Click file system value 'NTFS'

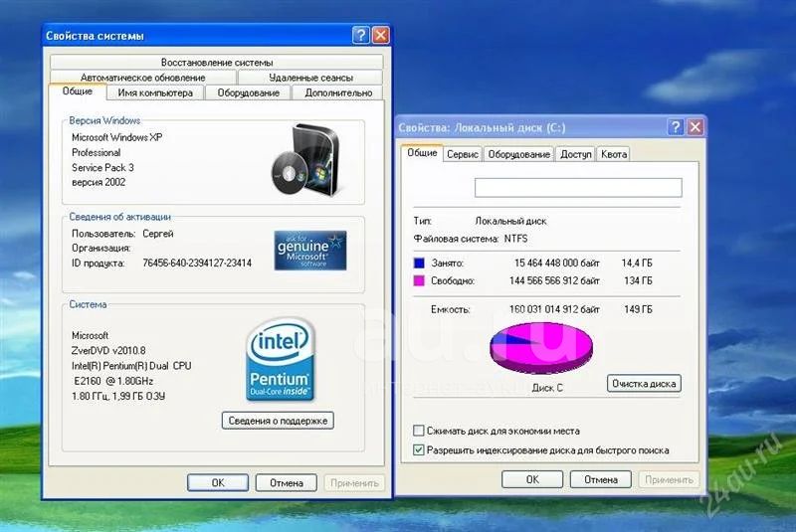515,239
